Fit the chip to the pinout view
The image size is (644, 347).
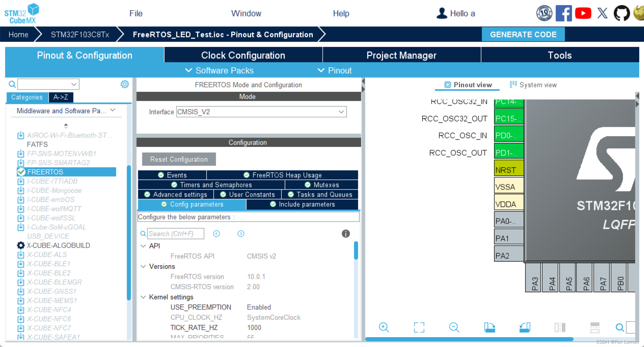pos(419,327)
